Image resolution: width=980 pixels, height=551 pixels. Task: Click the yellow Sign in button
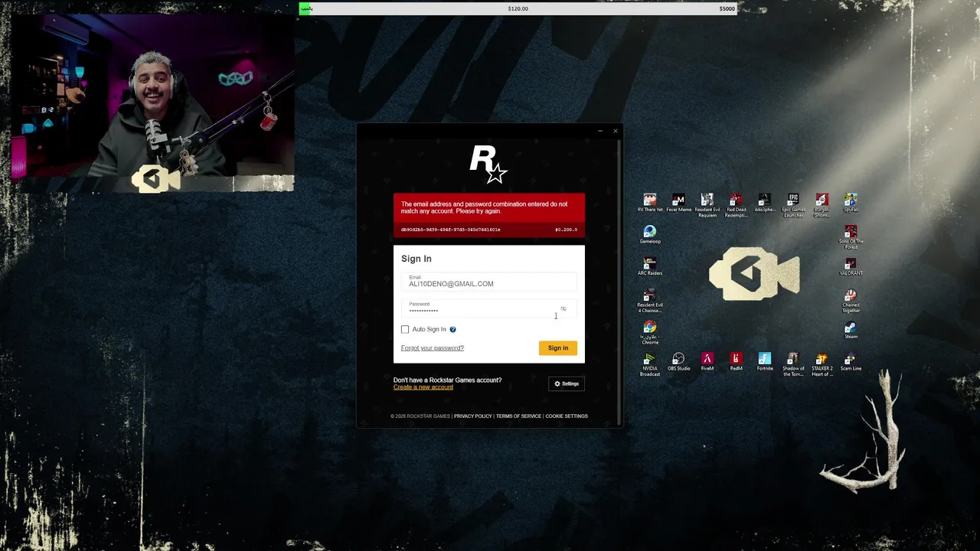point(558,348)
